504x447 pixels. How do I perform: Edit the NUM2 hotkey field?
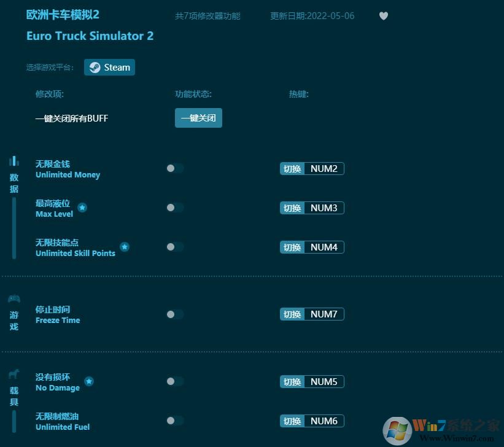(324, 168)
